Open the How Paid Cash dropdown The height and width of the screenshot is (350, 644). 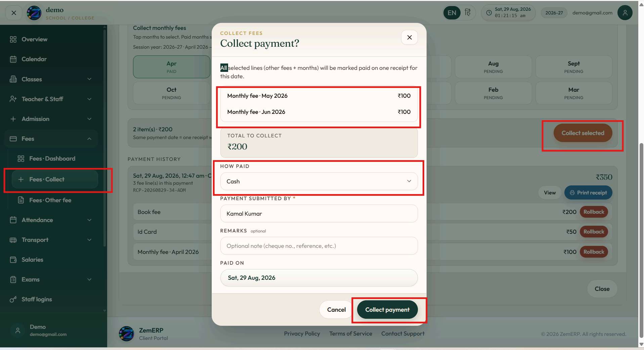click(319, 181)
